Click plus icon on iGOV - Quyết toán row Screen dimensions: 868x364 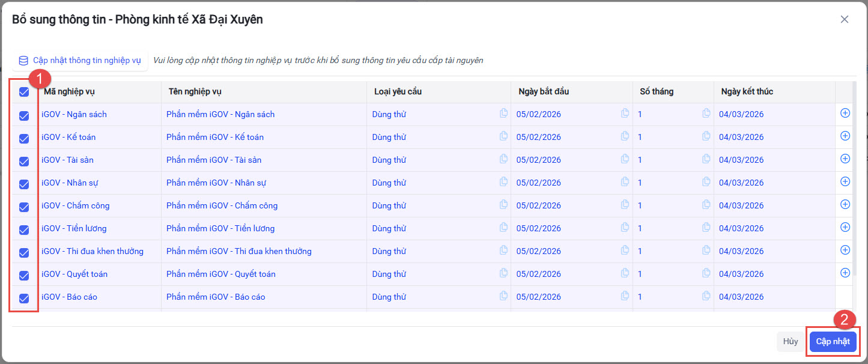point(845,273)
